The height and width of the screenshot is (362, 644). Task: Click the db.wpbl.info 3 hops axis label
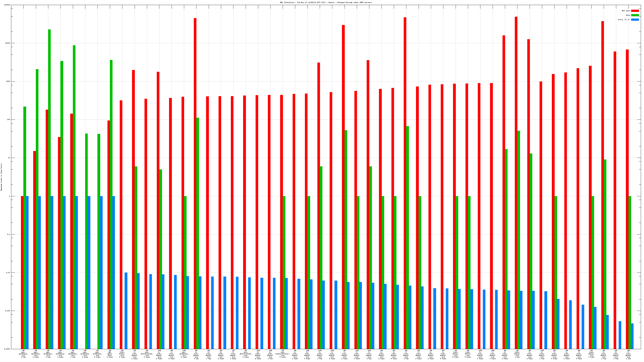(110, 354)
